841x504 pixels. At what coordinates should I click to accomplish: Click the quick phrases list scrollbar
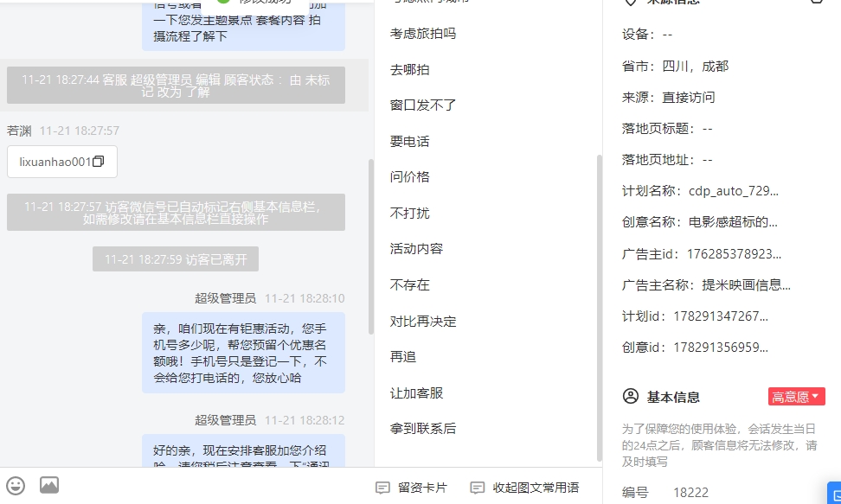click(x=599, y=308)
